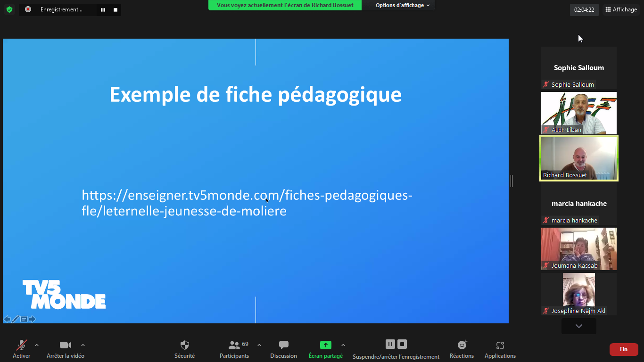This screenshot has height=362, width=644.
Task: Click Suspendre/arrêter l'enregistrement label
Action: [x=396, y=357]
